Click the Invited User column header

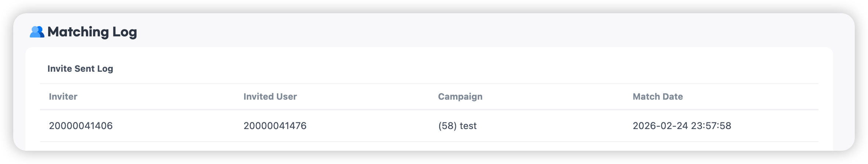click(x=270, y=97)
